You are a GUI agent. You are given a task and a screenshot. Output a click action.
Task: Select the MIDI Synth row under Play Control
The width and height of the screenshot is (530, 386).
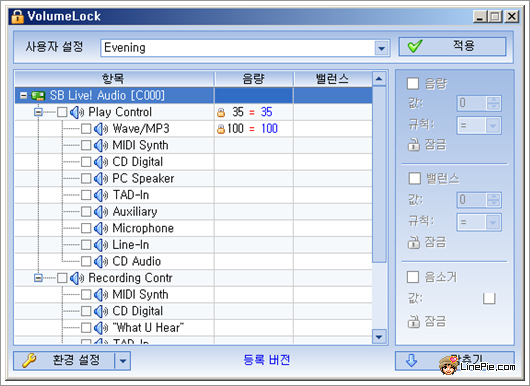pyautogui.click(x=193, y=145)
